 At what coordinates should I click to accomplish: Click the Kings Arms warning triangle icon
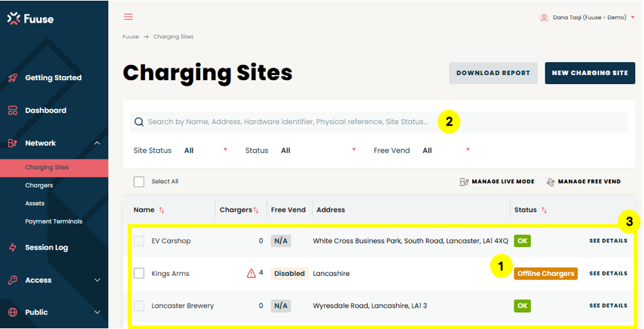251,273
